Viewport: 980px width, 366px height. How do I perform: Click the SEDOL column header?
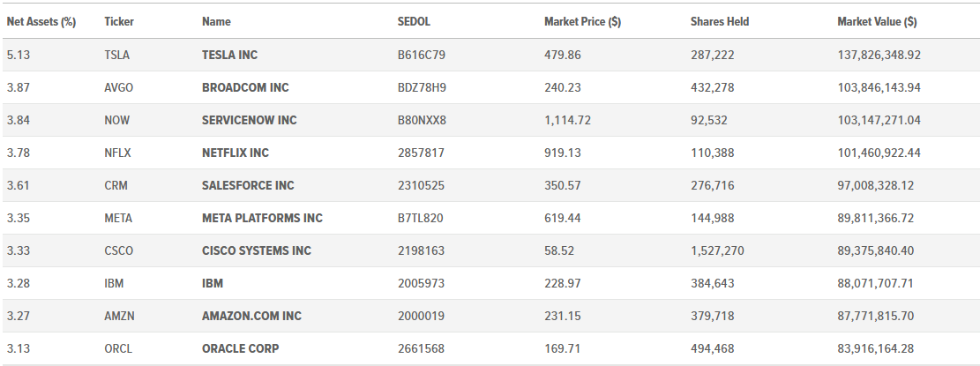pyautogui.click(x=414, y=22)
